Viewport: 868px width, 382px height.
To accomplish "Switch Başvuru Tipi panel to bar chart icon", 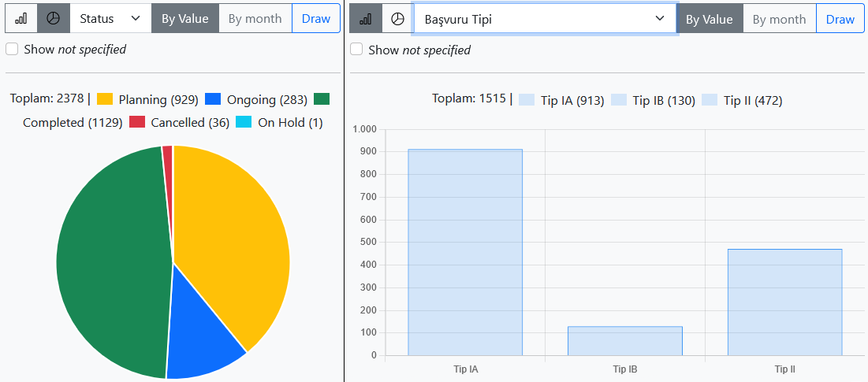I will (366, 19).
